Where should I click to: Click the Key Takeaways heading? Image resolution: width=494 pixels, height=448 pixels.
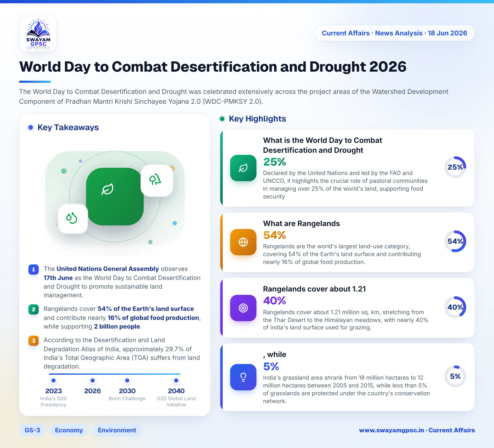click(x=68, y=127)
